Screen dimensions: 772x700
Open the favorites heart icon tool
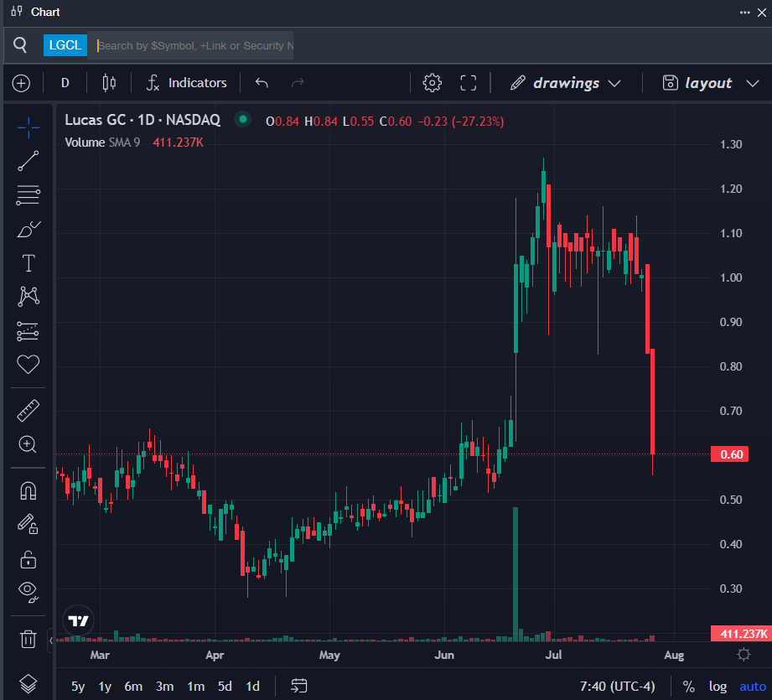28,365
